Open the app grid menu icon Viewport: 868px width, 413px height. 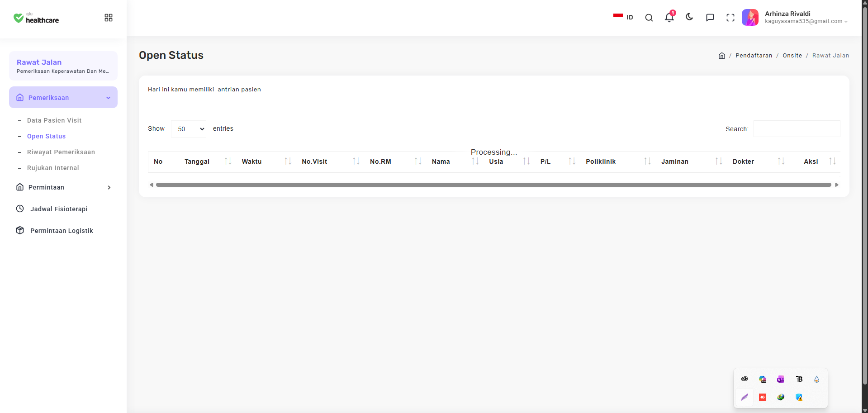pyautogui.click(x=109, y=18)
